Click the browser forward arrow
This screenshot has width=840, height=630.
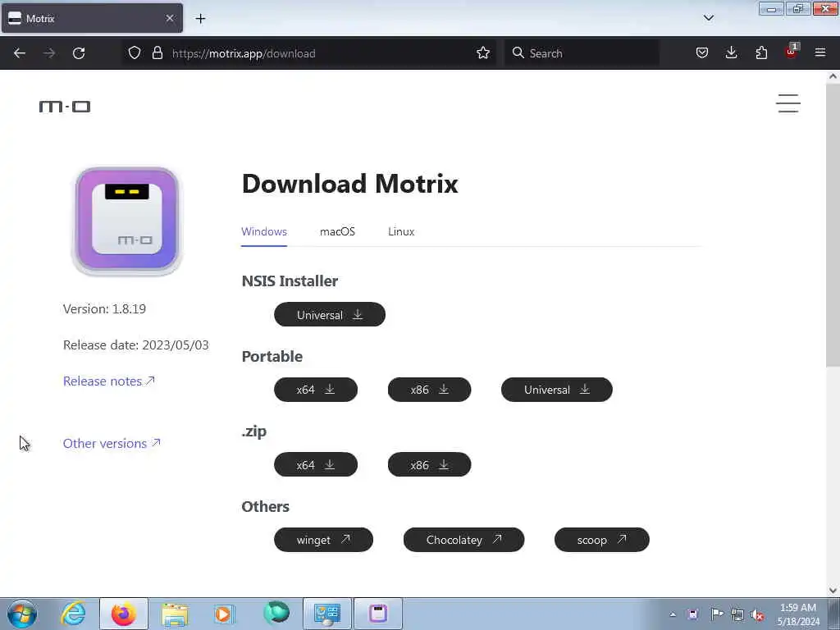click(49, 53)
